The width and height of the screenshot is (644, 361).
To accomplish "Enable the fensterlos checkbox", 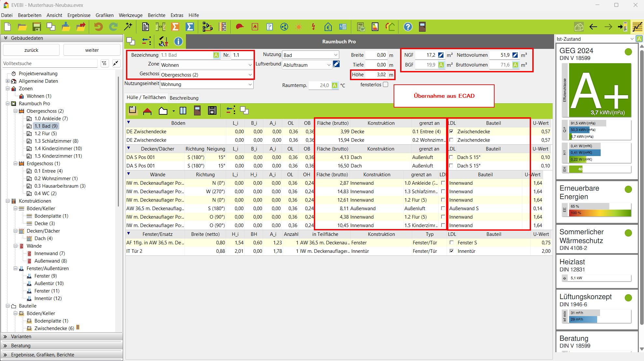I will click(x=385, y=84).
